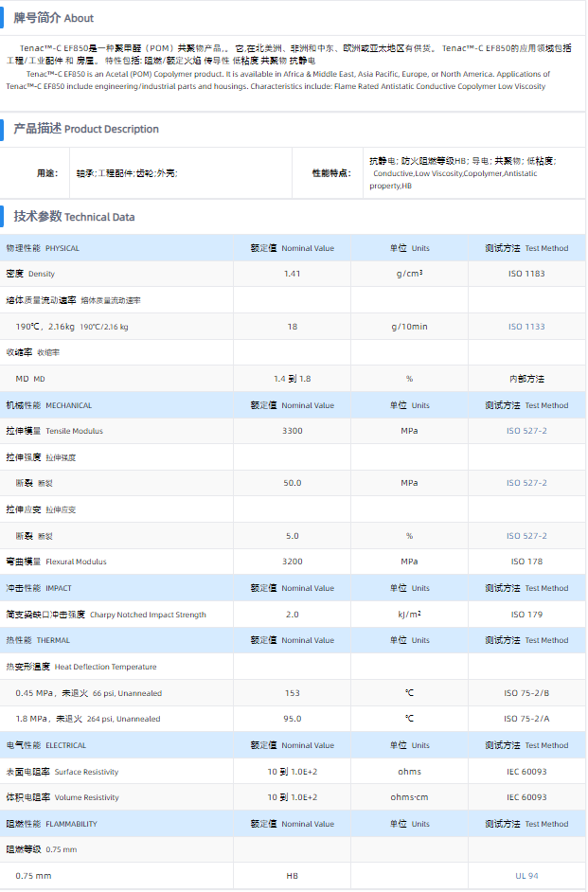Click ISO 178 in Flexural Modulus row

point(526,562)
